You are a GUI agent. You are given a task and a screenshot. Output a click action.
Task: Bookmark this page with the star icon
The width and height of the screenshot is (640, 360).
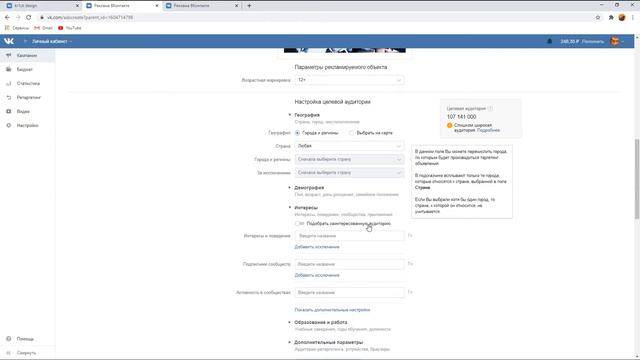coord(598,18)
